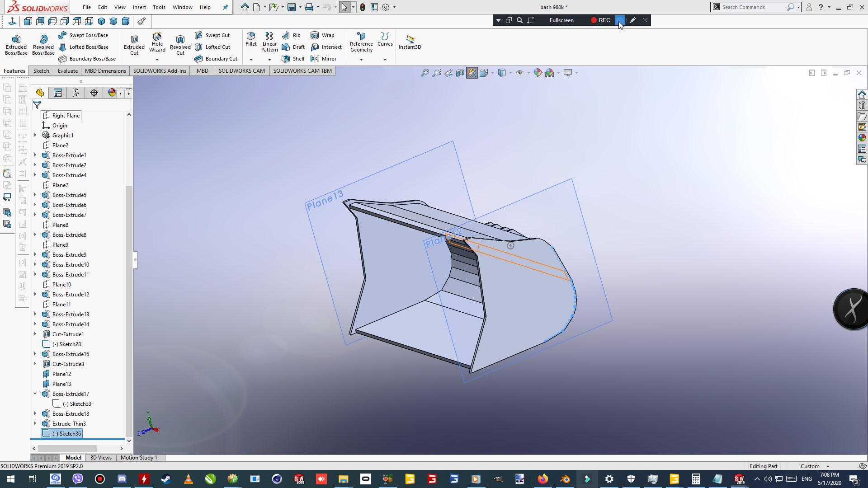
Task: Open the Reference Geometry dropdown arrow
Action: pyautogui.click(x=361, y=60)
